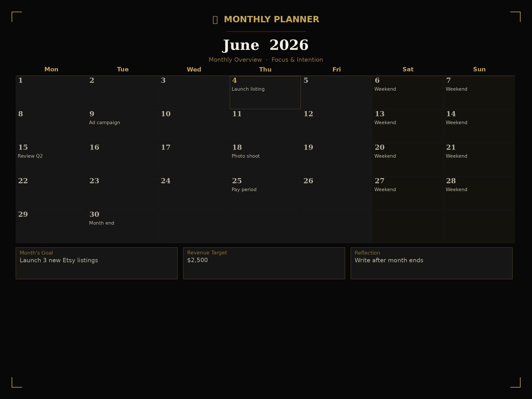The width and height of the screenshot is (532, 399).
Task: Click Weekend label on June 28
Action: click(457, 190)
